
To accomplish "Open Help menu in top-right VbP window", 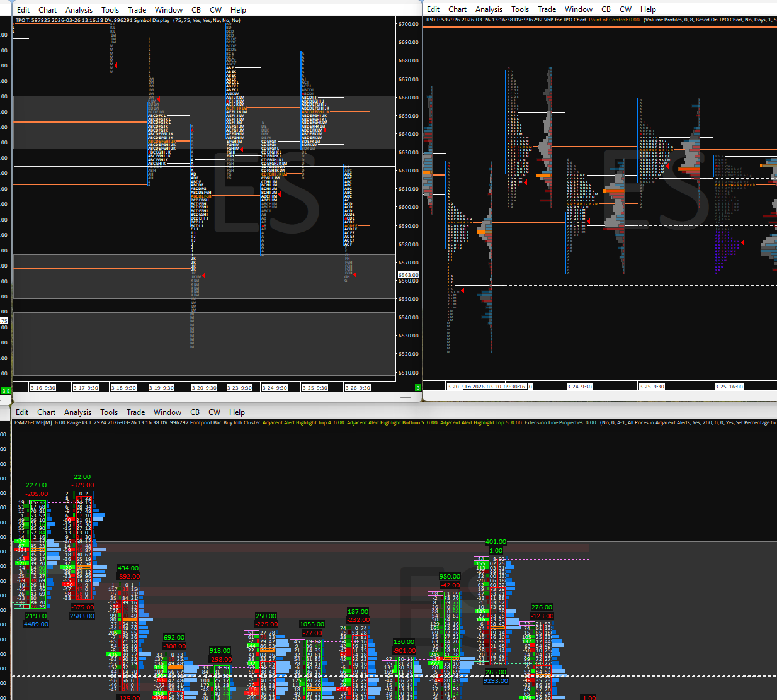I will coord(648,9).
